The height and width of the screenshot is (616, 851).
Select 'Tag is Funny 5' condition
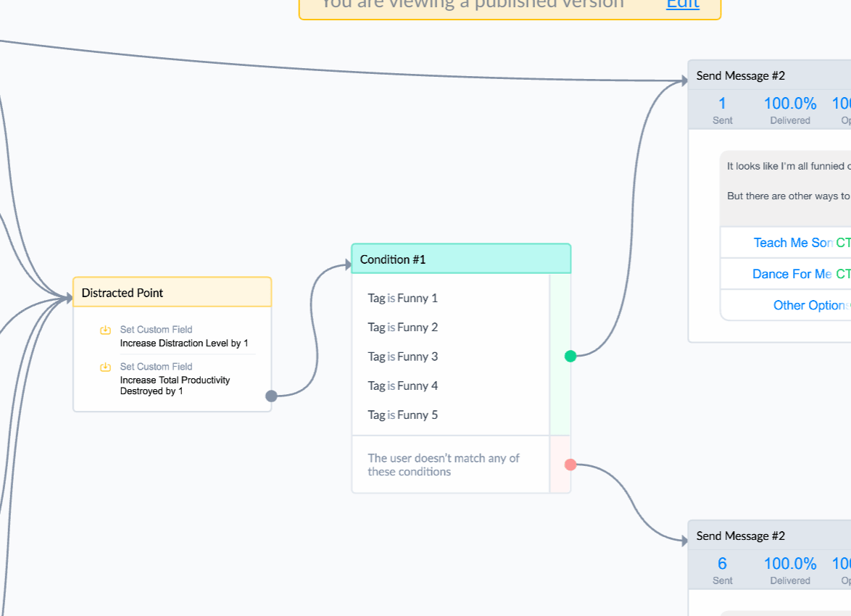pyautogui.click(x=403, y=415)
